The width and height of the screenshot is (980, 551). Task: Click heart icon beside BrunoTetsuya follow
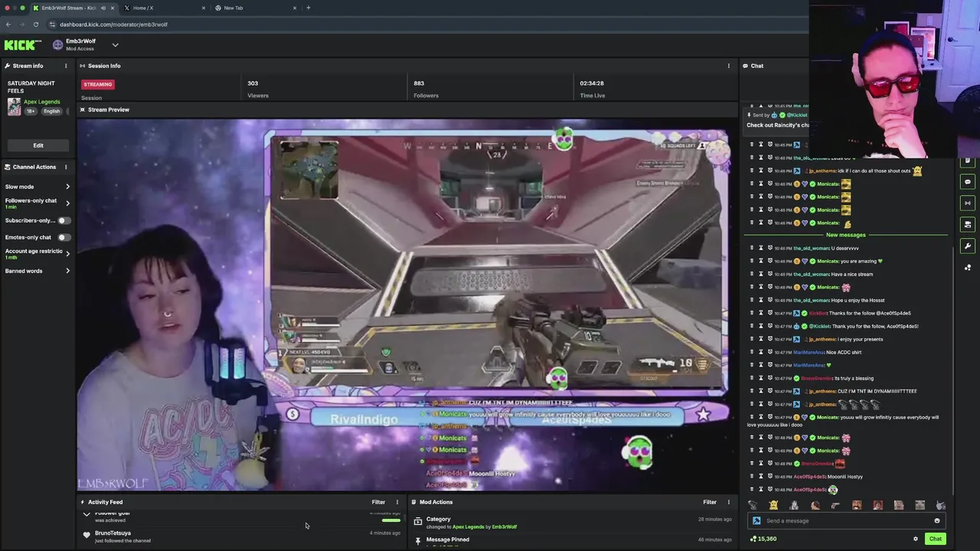tap(87, 535)
